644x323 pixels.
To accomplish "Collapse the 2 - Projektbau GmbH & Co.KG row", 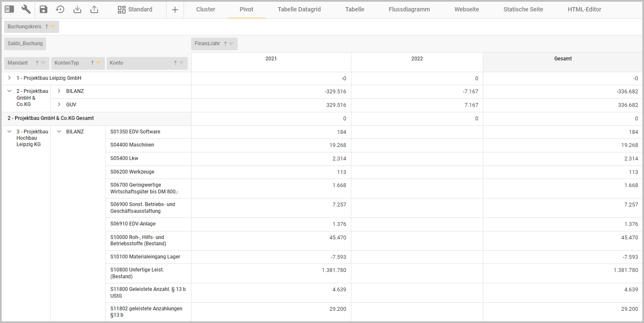I will tap(9, 91).
